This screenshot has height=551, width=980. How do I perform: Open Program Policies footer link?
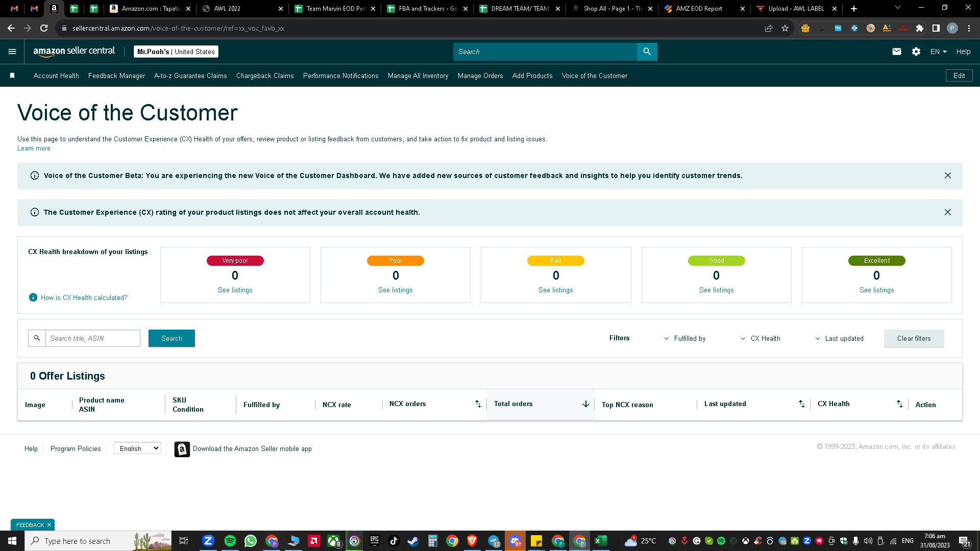click(x=76, y=448)
